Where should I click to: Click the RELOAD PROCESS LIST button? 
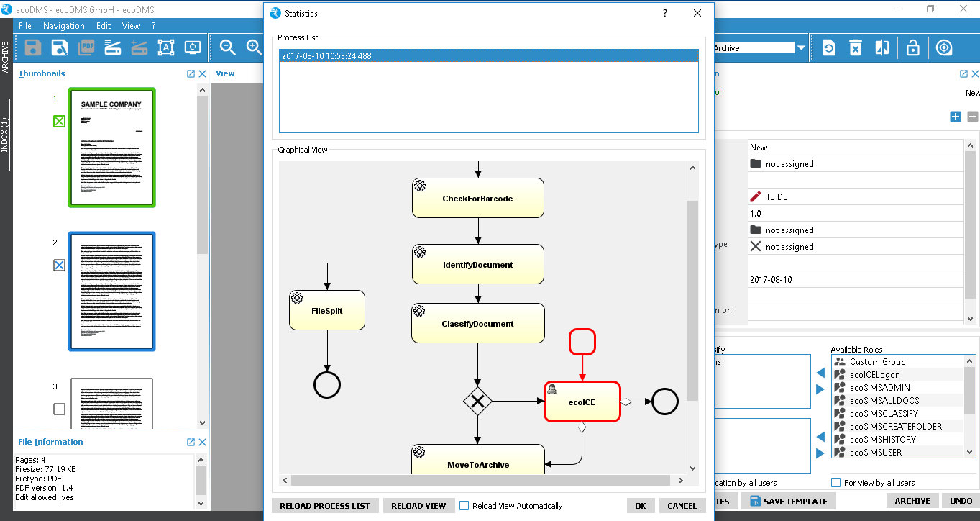[x=325, y=506]
